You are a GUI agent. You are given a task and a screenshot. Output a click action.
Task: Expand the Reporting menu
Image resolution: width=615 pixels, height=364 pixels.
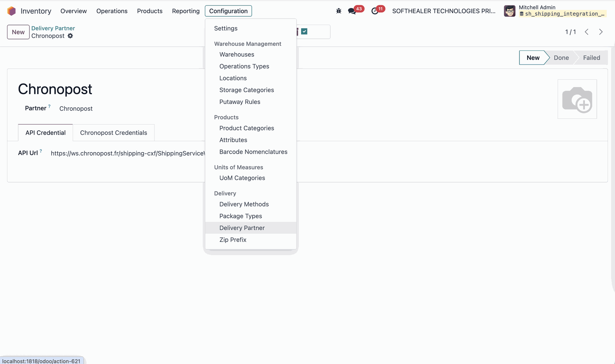pyautogui.click(x=185, y=11)
